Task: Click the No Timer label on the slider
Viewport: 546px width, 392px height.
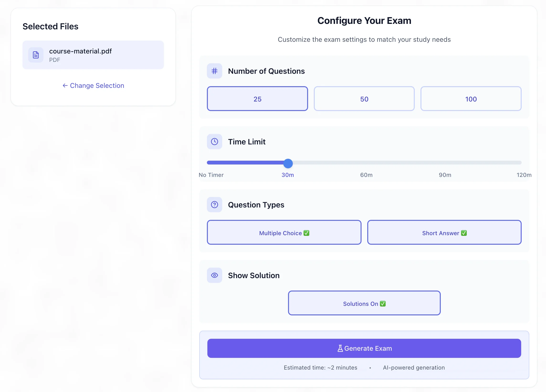Action: coord(211,175)
